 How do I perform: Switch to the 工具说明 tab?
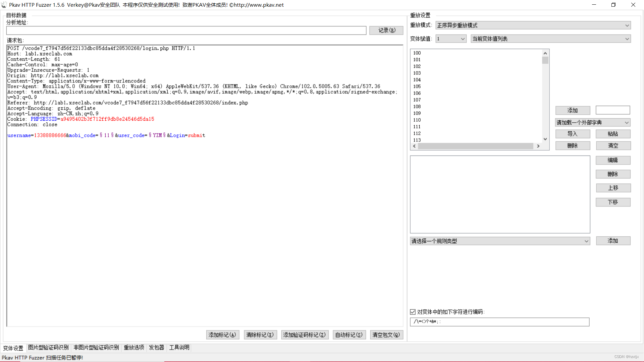[x=179, y=348]
